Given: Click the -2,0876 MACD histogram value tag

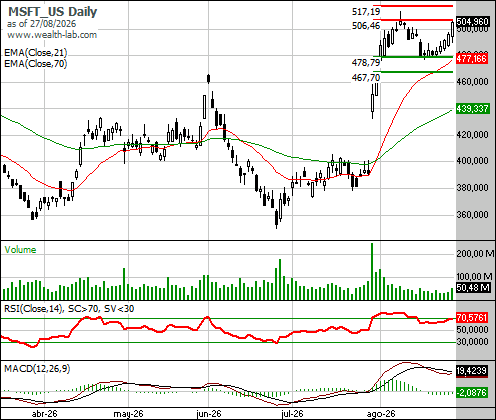Looking at the screenshot, I should [x=472, y=392].
